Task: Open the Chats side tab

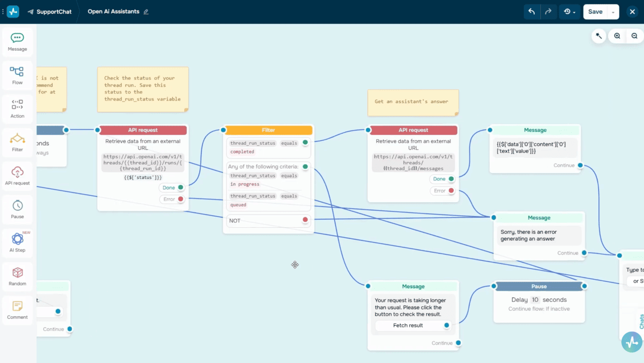Action: tap(641, 320)
